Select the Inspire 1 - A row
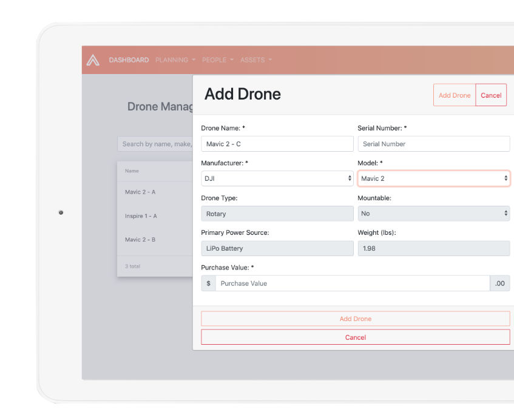This screenshot has height=420, width=514. coord(155,216)
